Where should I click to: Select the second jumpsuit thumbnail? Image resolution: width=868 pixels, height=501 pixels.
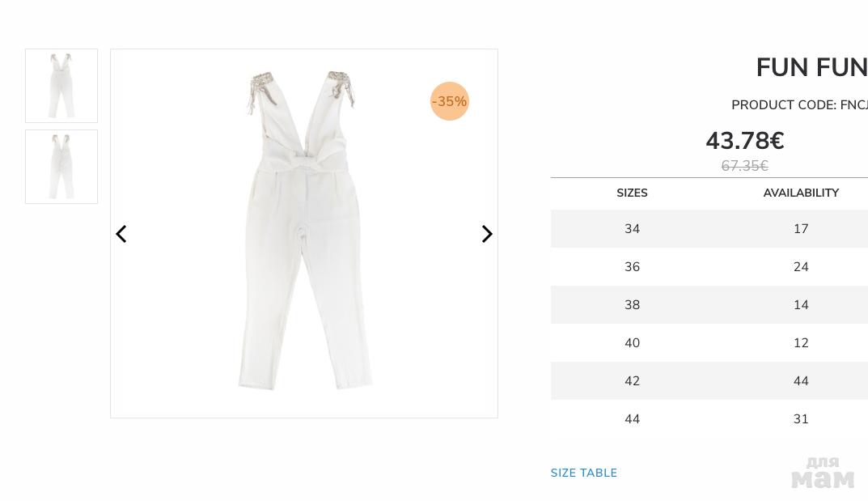click(61, 167)
